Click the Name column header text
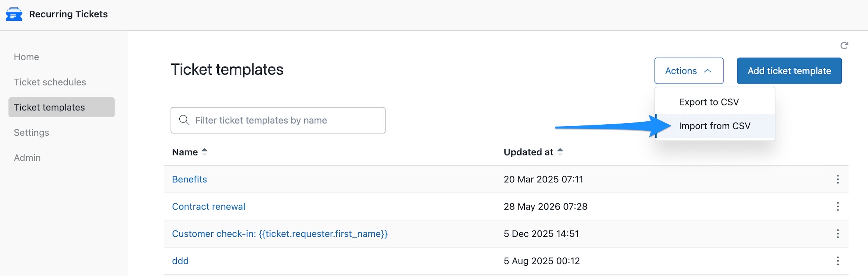The image size is (868, 276). click(x=185, y=152)
